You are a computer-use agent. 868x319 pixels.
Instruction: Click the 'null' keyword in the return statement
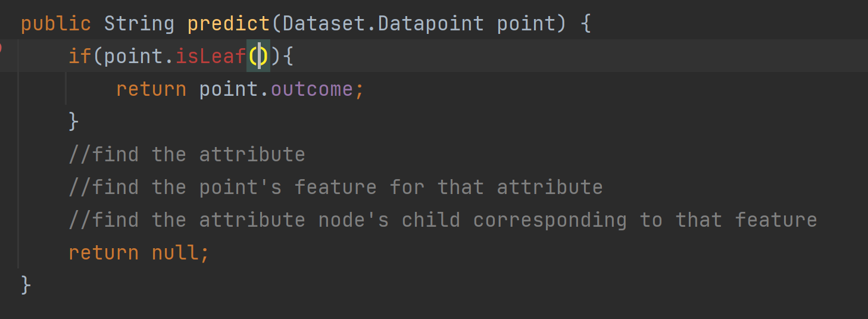coord(175,253)
